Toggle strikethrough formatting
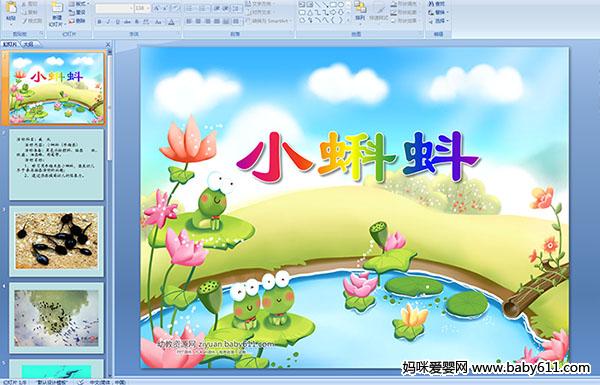The width and height of the screenshot is (600, 385). (x=127, y=22)
